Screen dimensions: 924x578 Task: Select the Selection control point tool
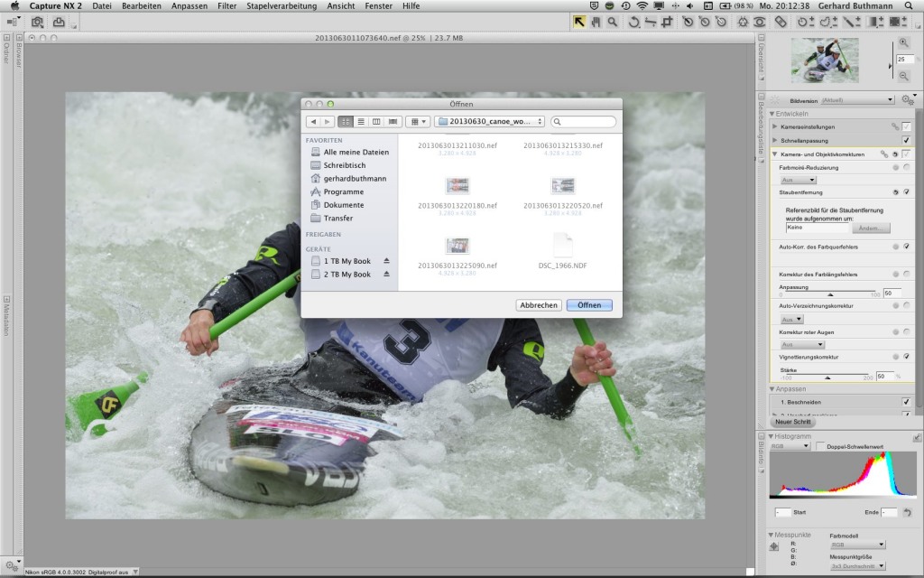(805, 23)
